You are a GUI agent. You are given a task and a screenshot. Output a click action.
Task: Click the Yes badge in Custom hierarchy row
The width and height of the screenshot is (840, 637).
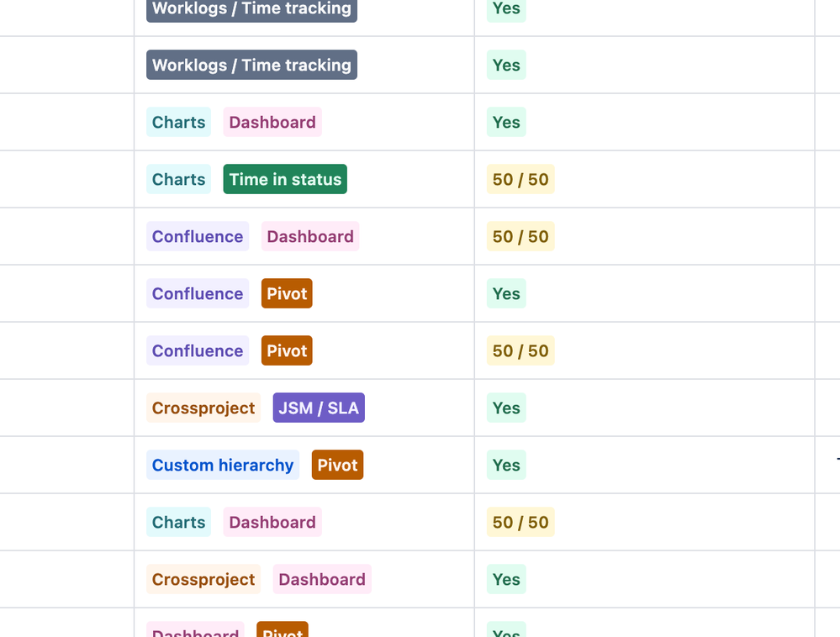point(506,466)
